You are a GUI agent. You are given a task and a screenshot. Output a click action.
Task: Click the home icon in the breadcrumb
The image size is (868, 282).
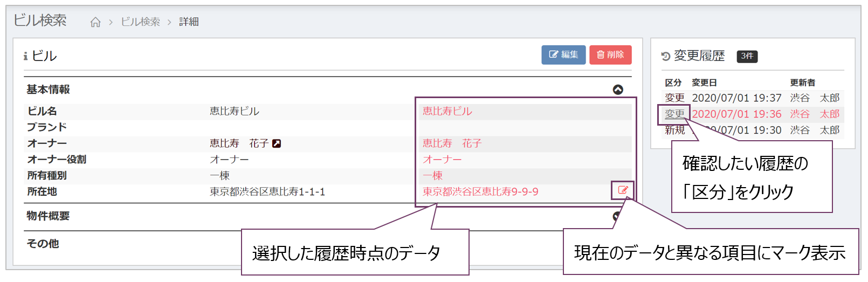tap(95, 22)
